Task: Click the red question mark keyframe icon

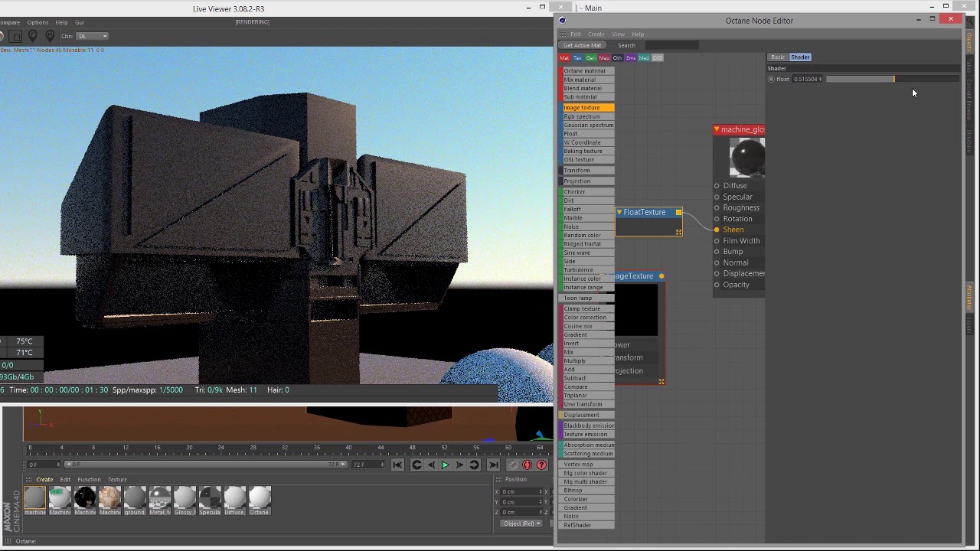Action: tap(541, 465)
